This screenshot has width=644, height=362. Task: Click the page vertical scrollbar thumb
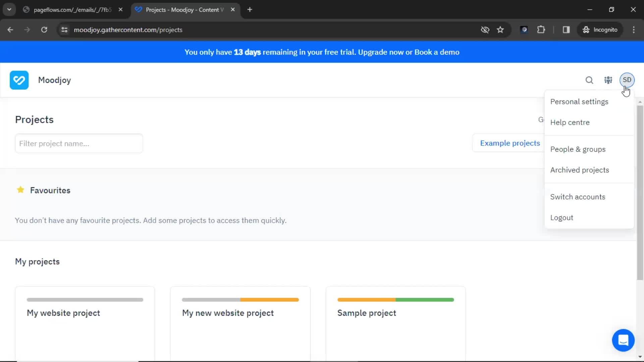click(x=640, y=193)
